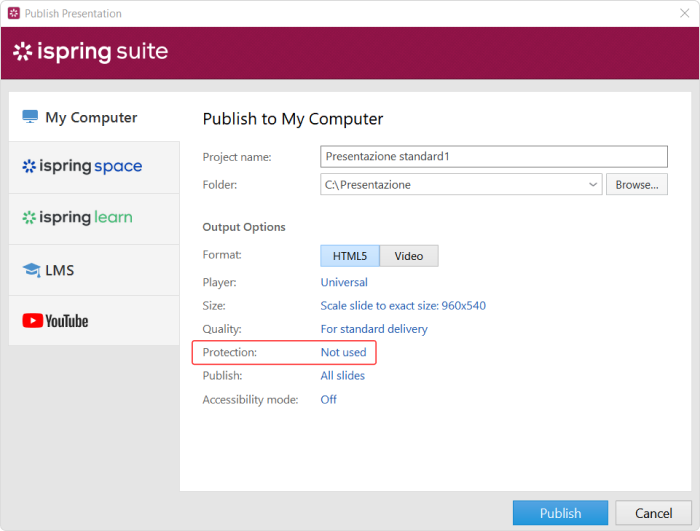Viewport: 700px width, 531px height.
Task: Close the Publish Presentation dialog
Action: click(x=684, y=13)
